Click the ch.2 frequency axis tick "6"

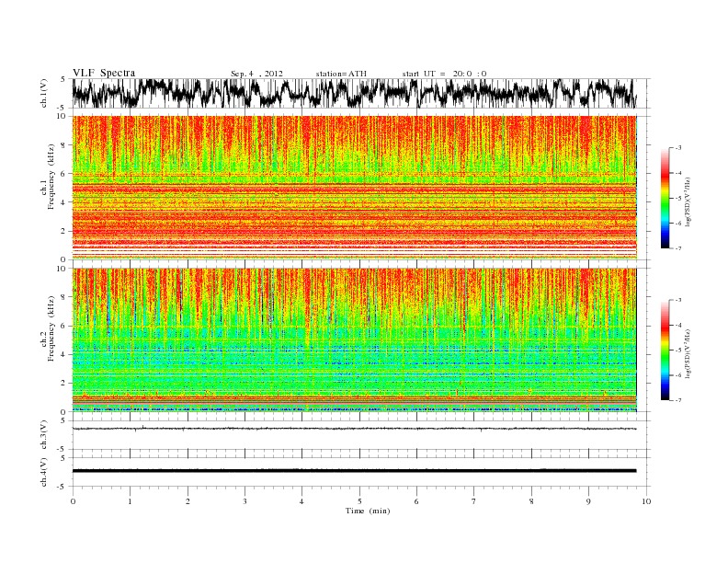[x=64, y=326]
